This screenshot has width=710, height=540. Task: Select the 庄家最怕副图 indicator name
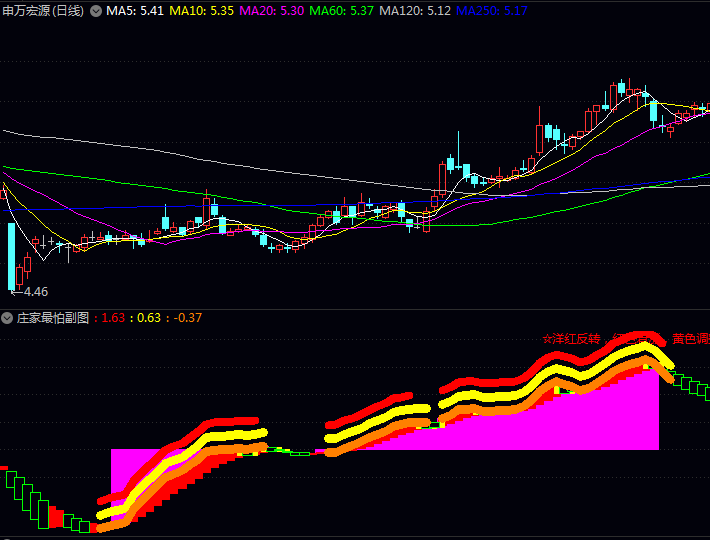53,318
